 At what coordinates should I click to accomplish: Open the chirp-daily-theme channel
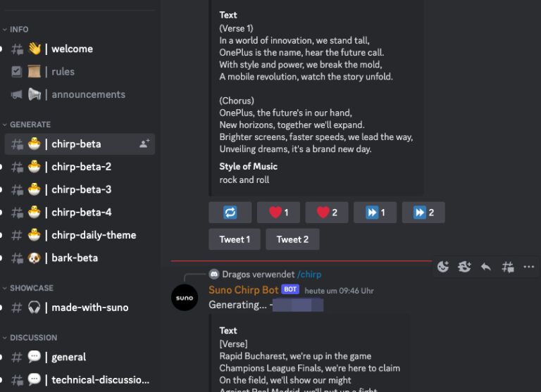(x=94, y=235)
